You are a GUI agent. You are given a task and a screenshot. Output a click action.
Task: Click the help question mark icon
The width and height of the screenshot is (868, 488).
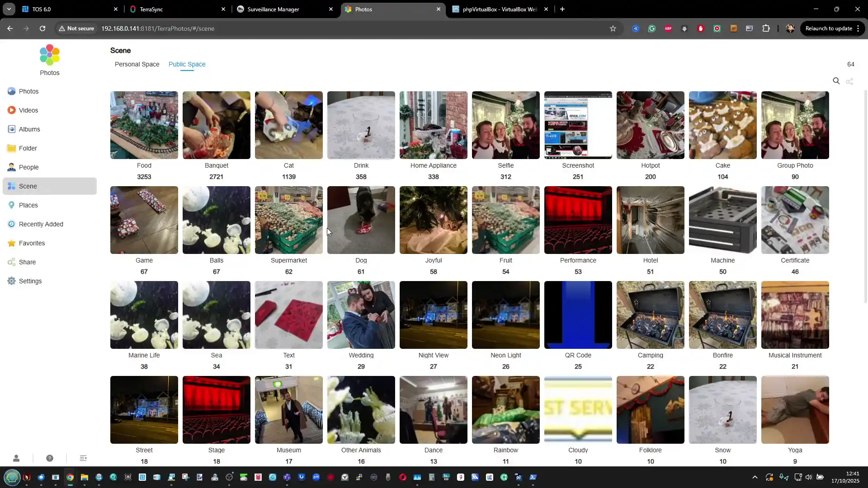[50, 458]
